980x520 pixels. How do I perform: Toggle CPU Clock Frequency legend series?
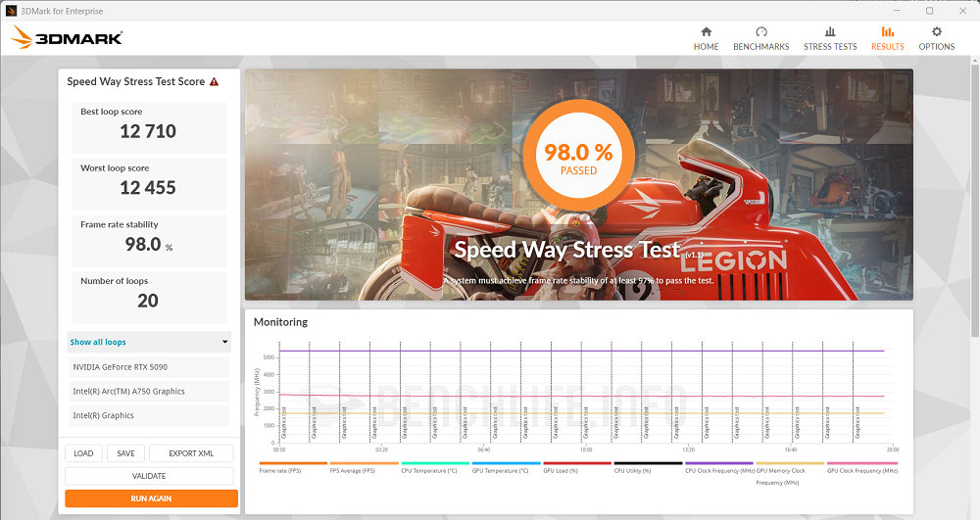[718, 470]
